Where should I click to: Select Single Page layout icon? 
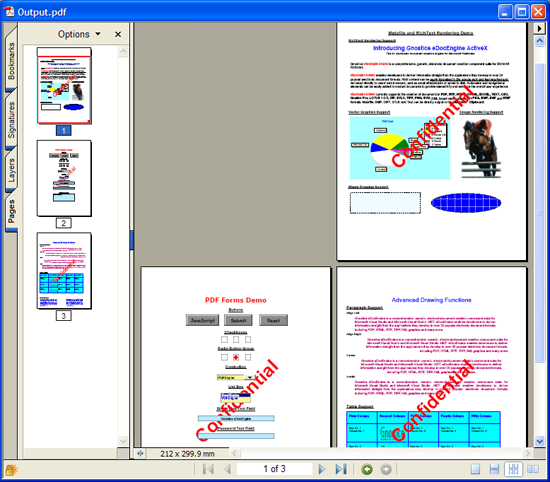pos(475,469)
